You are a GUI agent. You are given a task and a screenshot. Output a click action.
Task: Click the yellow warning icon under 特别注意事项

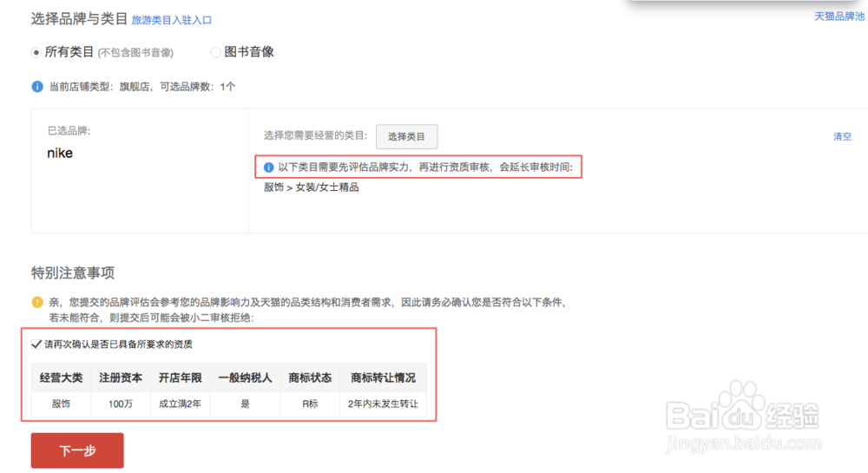click(37, 302)
